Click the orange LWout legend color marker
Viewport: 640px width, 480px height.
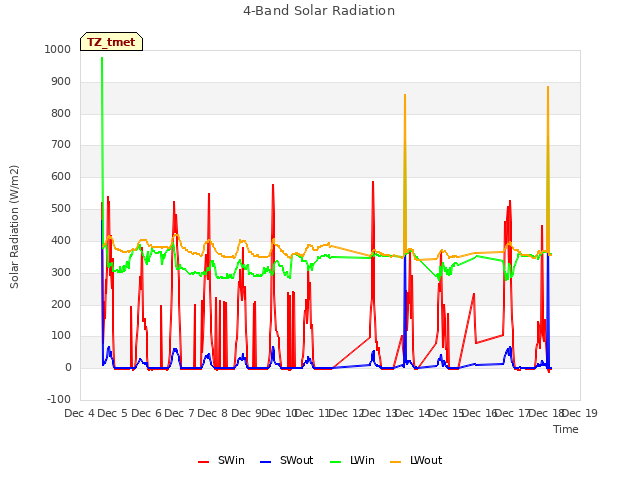pos(396,462)
